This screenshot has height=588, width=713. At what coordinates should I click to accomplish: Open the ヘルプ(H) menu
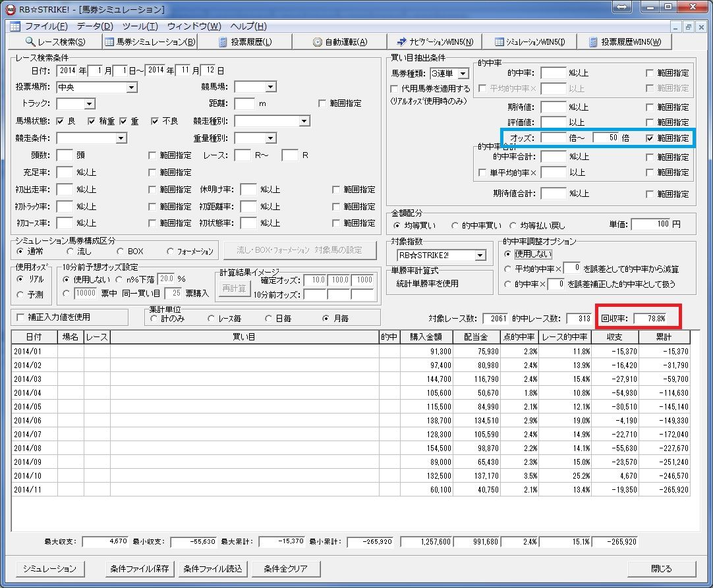[x=248, y=26]
